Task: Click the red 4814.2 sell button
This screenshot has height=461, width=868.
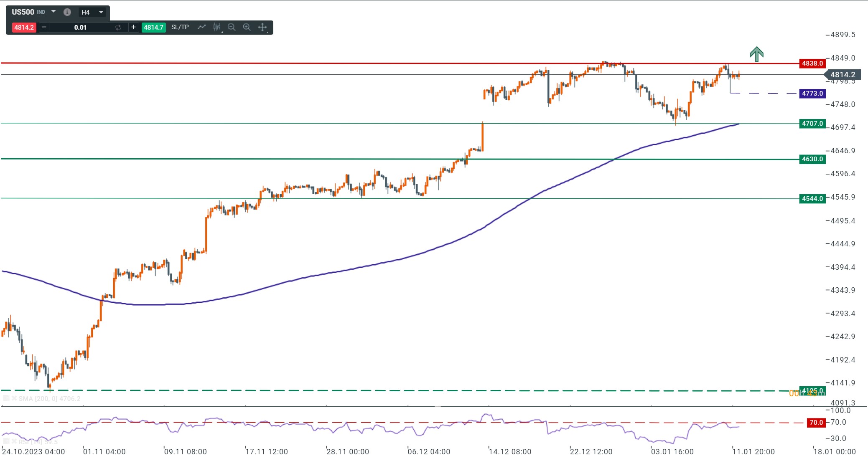Action: tap(24, 27)
